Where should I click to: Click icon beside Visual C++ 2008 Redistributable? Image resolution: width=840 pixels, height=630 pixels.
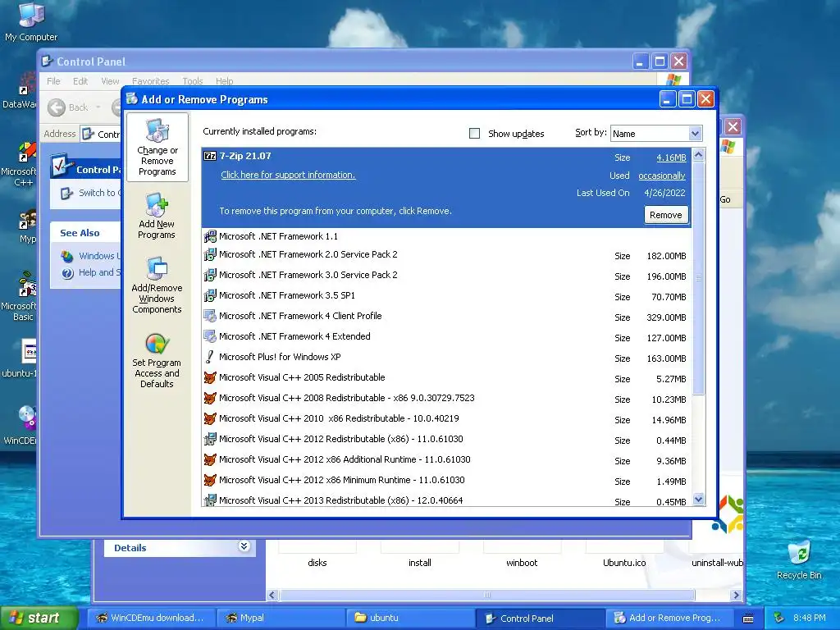tap(210, 398)
